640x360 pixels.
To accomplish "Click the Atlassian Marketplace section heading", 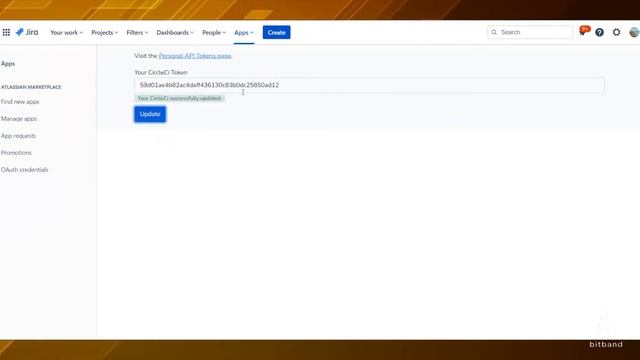I will [x=31, y=87].
